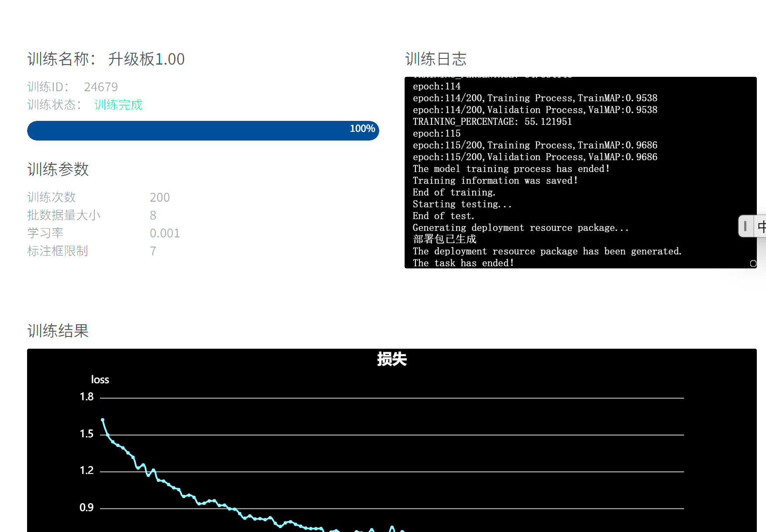Click the 训练次数 value 200
Screen dimensions: 766x532
pos(160,197)
